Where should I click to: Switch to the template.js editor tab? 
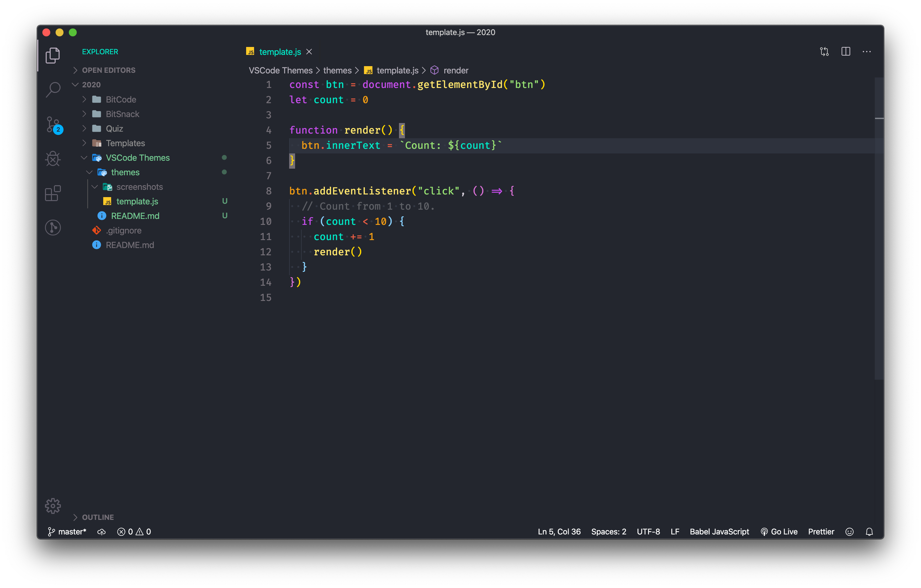pos(280,52)
